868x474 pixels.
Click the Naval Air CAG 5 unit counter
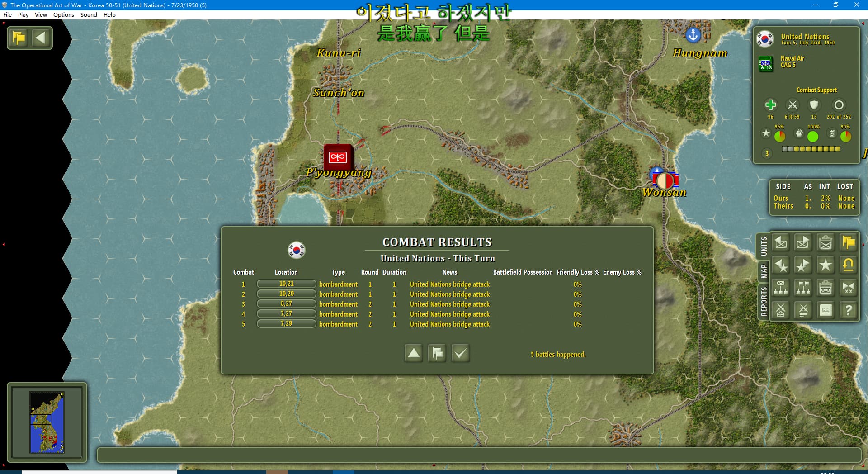pyautogui.click(x=766, y=64)
